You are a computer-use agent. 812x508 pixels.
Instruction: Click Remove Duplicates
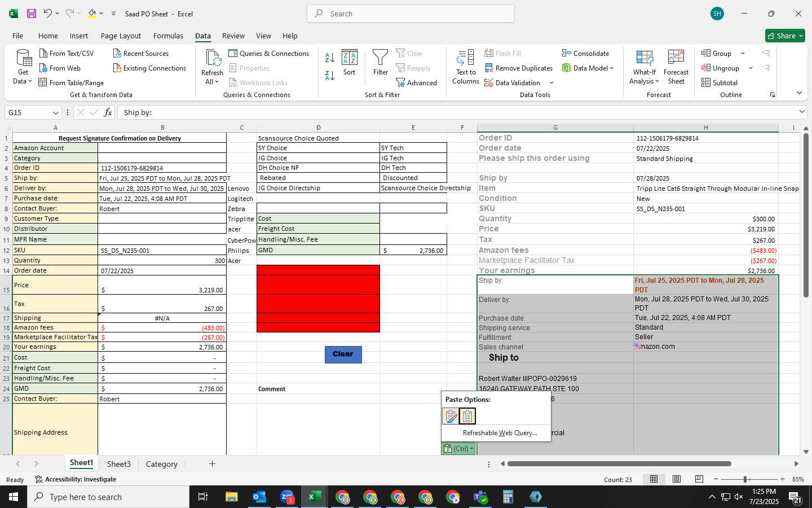pos(518,68)
